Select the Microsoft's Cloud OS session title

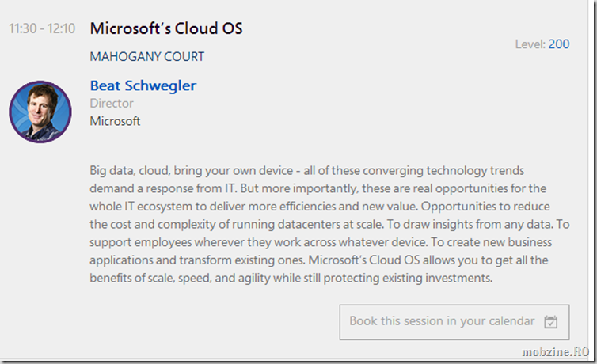click(166, 28)
